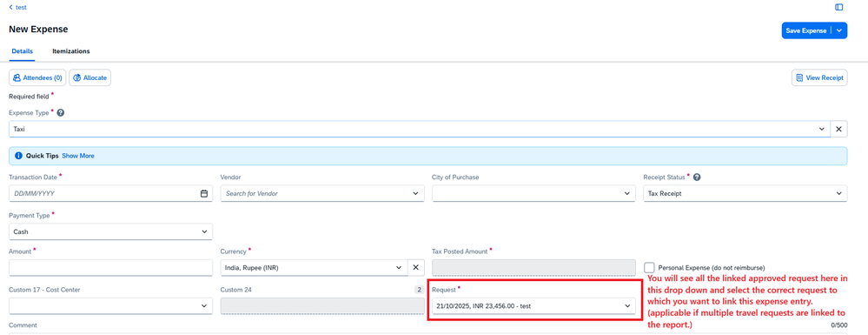Toggle the side panel layout icon

(839, 7)
